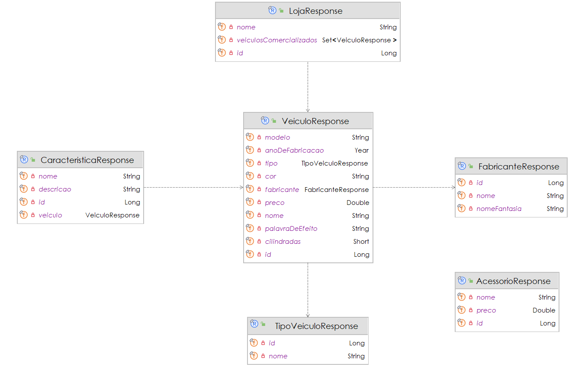Click the Set<VeiculoResponse> type label

pyautogui.click(x=359, y=40)
